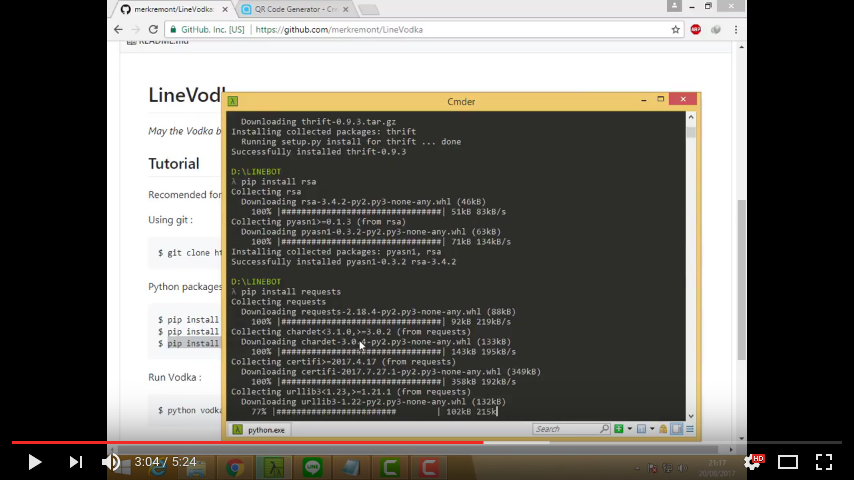Screen dimensions: 854x480
Task: Reload the GitHub page
Action: coord(153,29)
